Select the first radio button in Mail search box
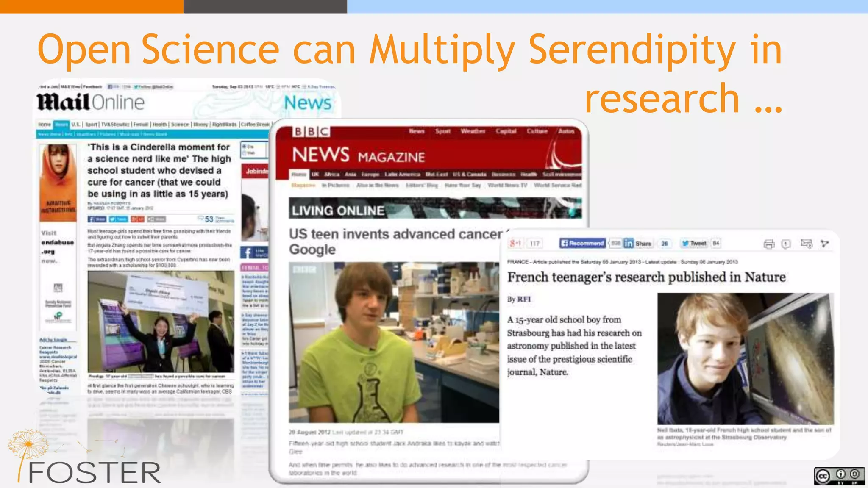 click(x=245, y=147)
